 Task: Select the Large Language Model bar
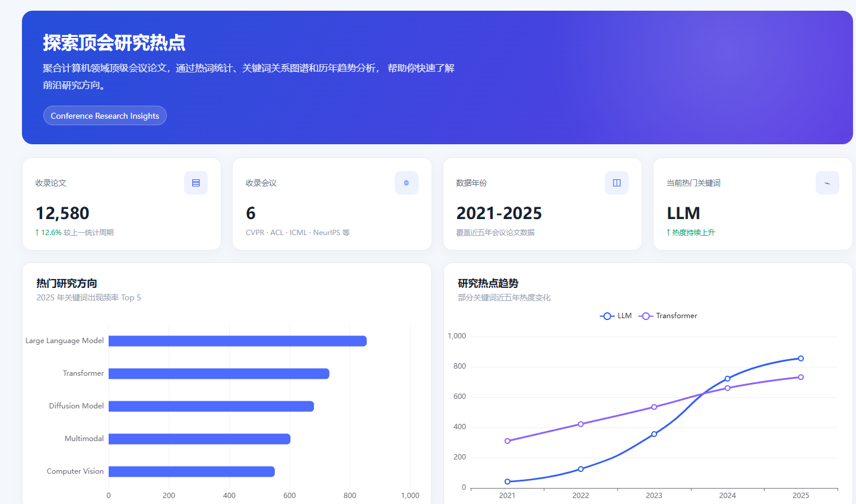point(237,341)
